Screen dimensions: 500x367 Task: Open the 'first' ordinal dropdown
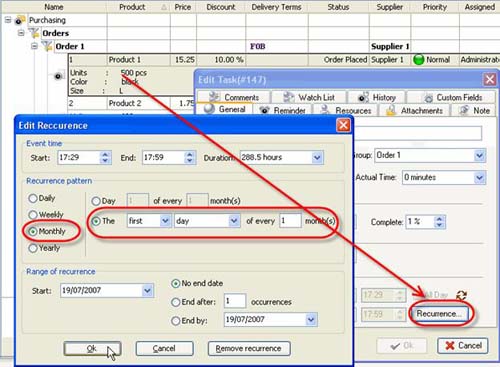(x=165, y=221)
